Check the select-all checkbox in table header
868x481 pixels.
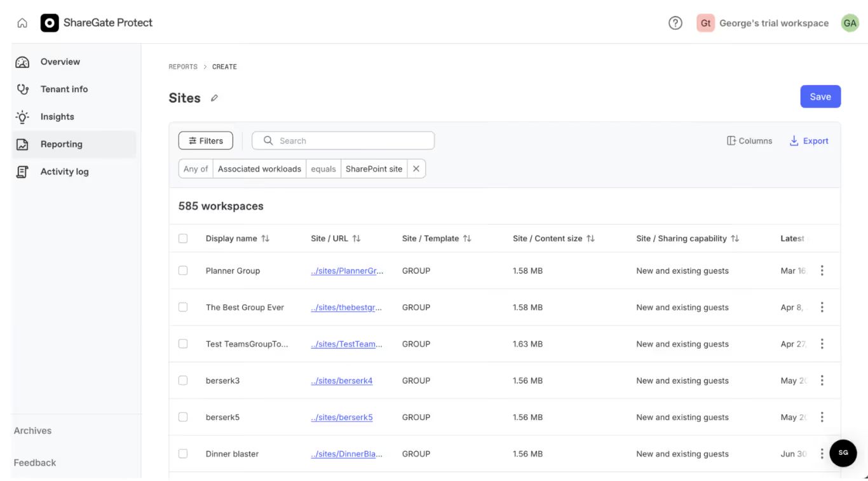click(184, 238)
